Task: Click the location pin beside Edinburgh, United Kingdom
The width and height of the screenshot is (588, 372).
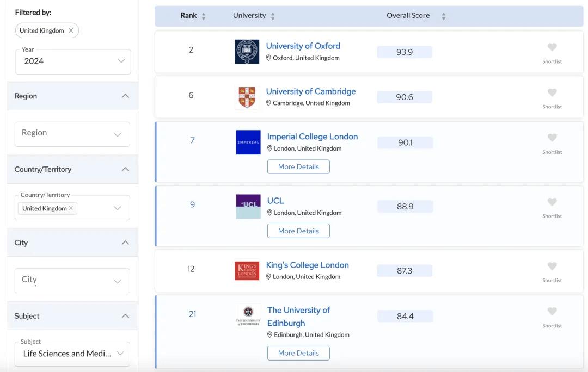Action: [269, 334]
